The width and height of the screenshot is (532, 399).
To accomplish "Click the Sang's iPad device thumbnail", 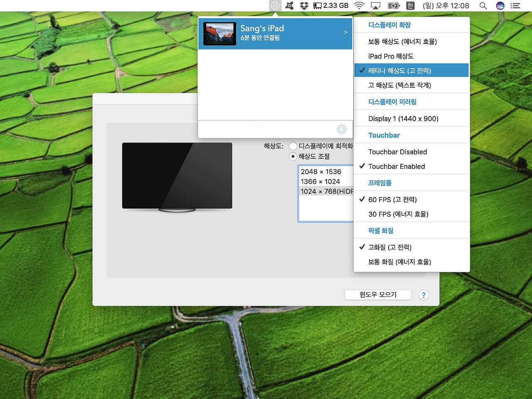I will coord(220,34).
